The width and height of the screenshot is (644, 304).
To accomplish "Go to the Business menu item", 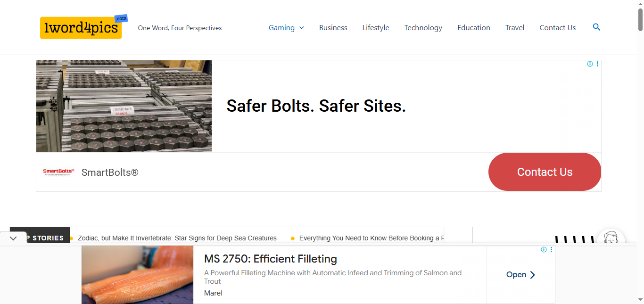I will click(x=333, y=28).
